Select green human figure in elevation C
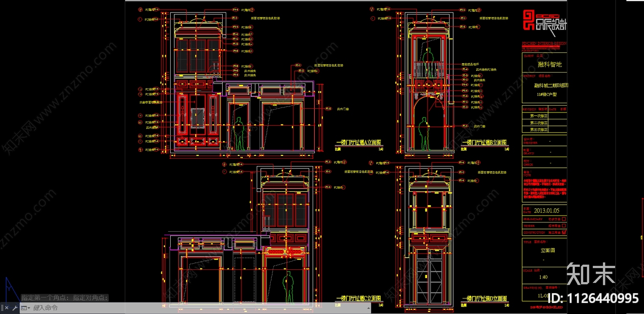This screenshot has width=644, height=314. tap(288, 287)
